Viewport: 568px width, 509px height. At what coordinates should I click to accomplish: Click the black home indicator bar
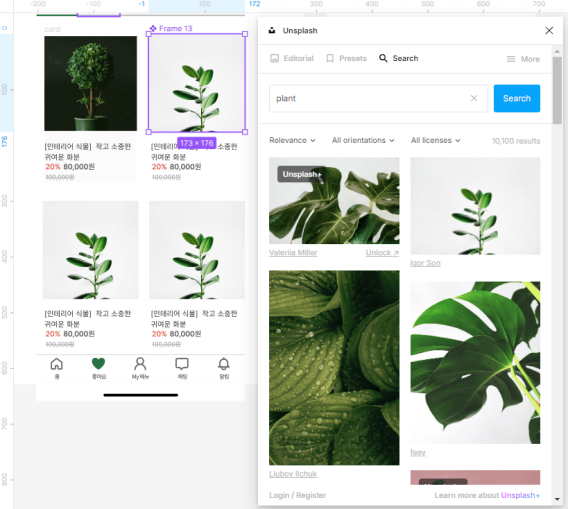coord(141,395)
